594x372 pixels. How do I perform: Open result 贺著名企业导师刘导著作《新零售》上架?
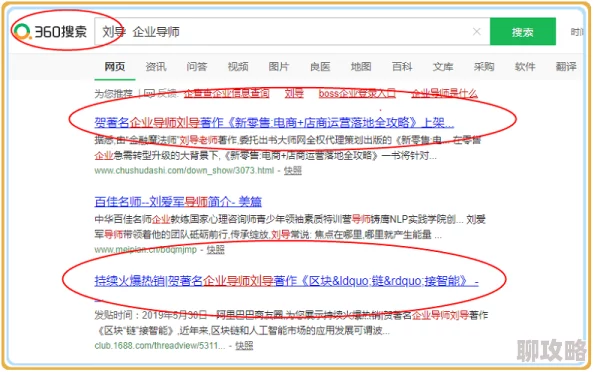274,122
